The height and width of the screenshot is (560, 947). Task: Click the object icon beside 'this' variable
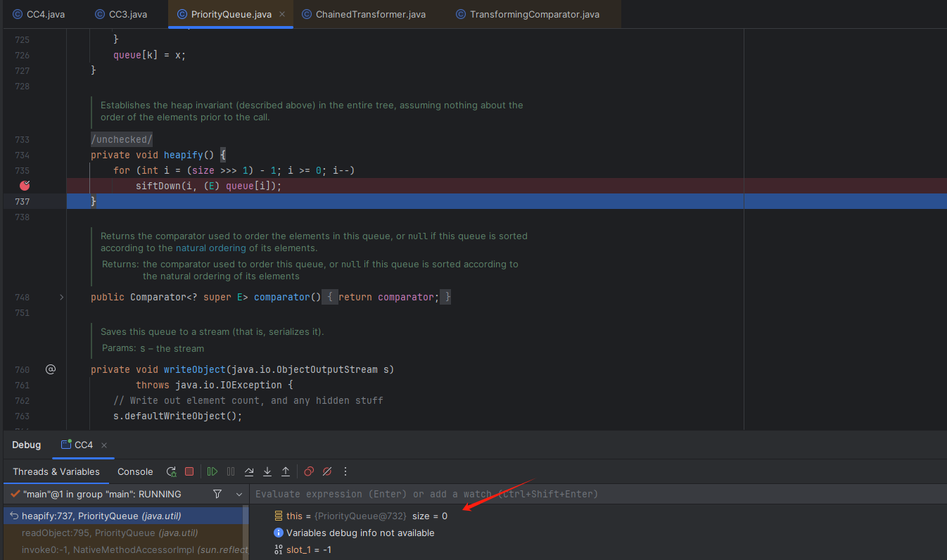click(x=279, y=516)
